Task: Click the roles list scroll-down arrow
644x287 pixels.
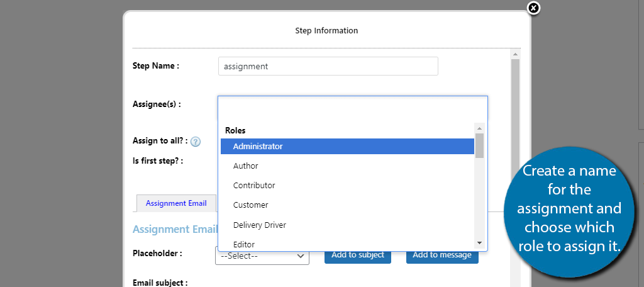Action: point(479,243)
